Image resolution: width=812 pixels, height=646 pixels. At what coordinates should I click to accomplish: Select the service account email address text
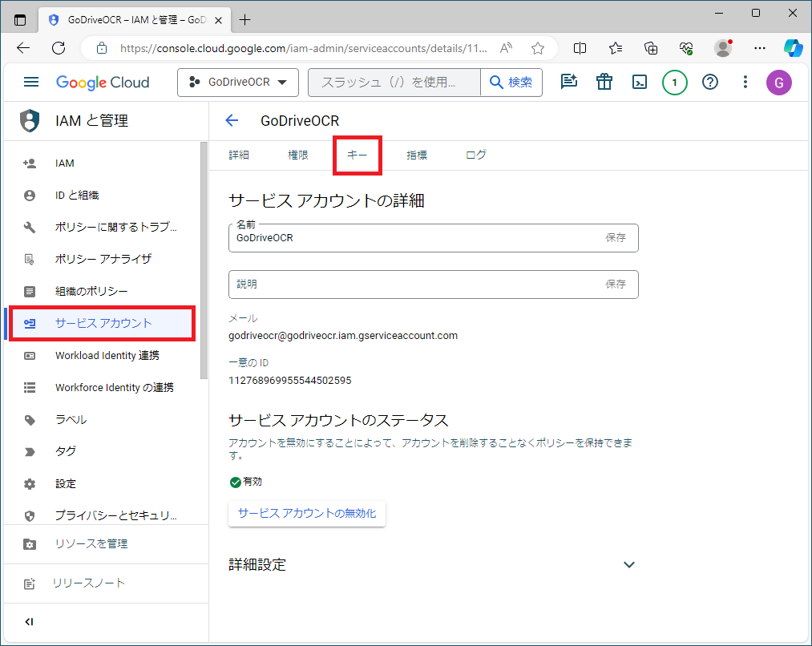343,335
